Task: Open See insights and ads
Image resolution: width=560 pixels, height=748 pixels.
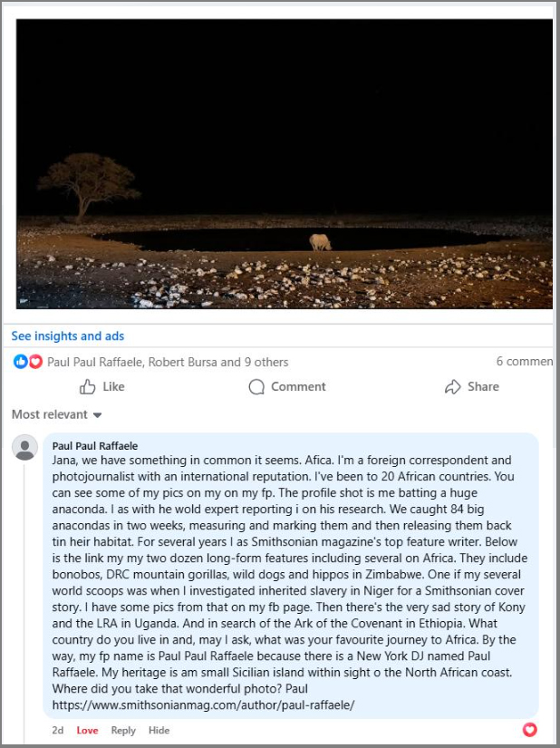Action: click(x=67, y=336)
